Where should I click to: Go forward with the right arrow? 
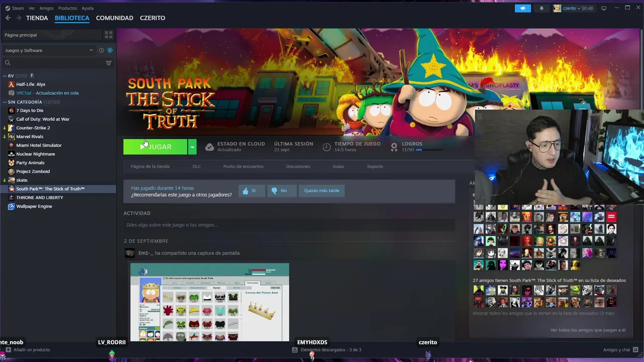(19, 18)
